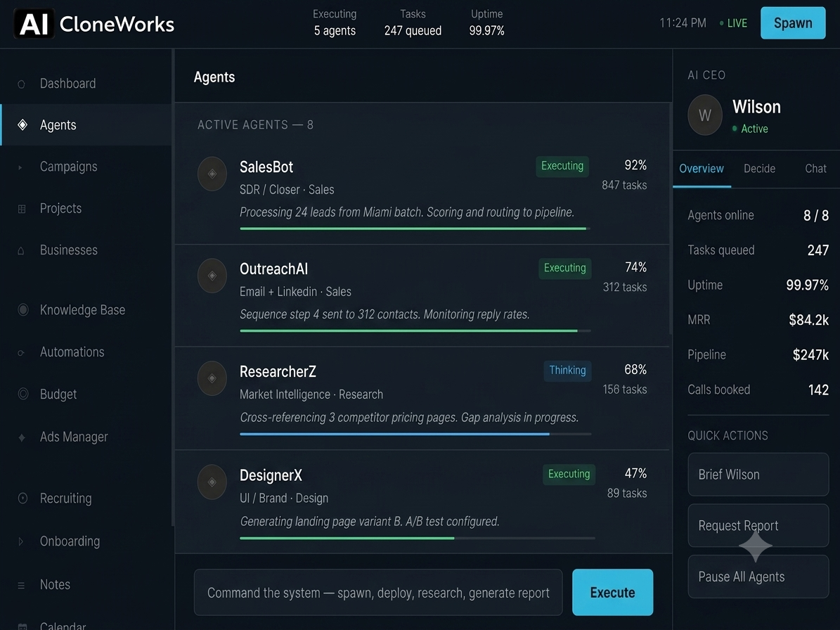840x630 pixels.
Task: Click the '247 queued' header stat
Action: click(x=413, y=31)
